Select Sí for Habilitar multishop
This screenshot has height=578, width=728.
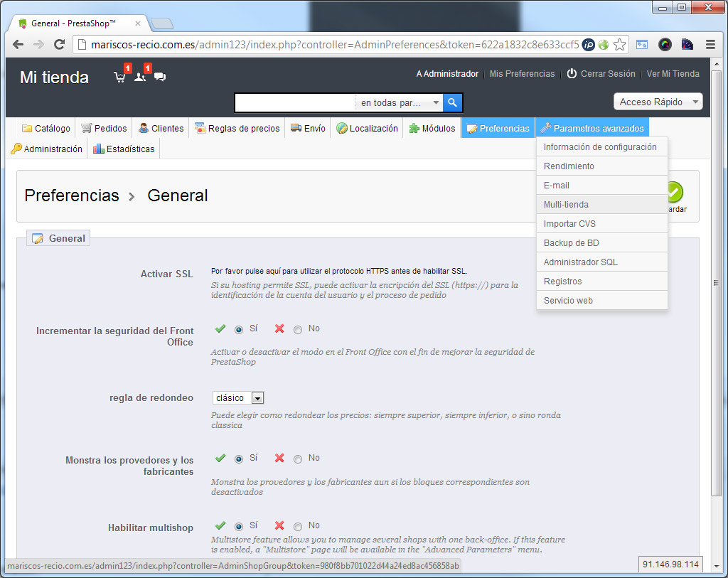pos(239,527)
